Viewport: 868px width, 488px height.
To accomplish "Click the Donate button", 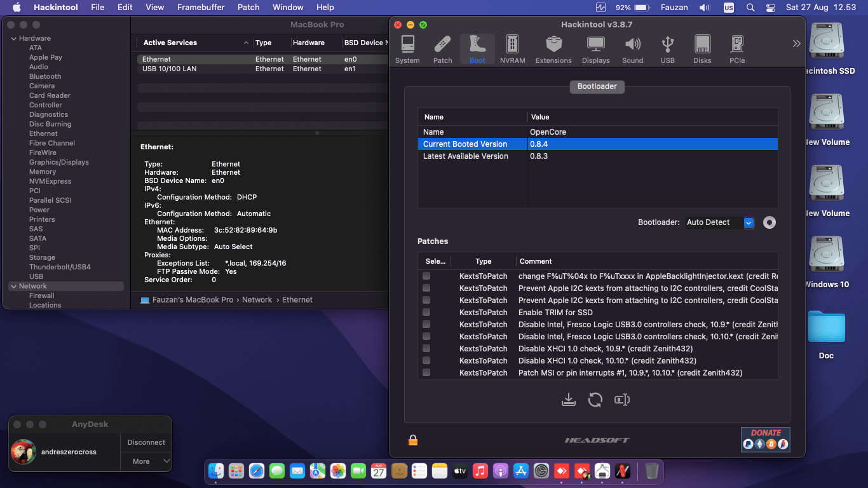I will tap(765, 439).
